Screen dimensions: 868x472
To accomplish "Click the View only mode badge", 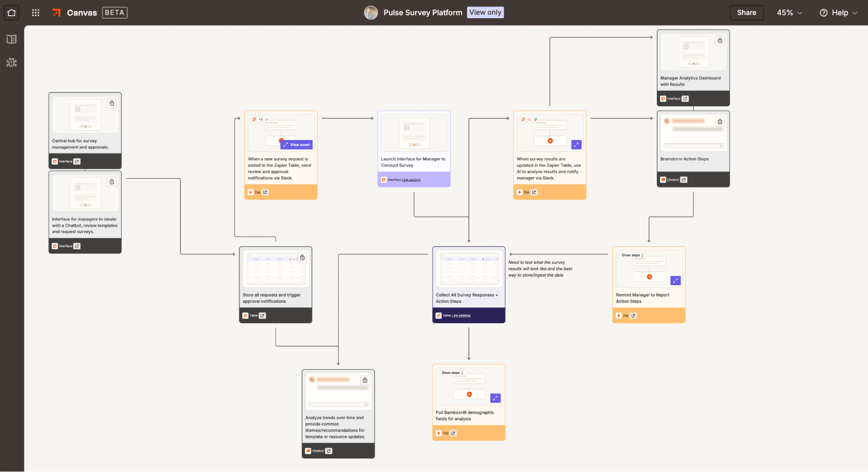I will click(x=485, y=12).
